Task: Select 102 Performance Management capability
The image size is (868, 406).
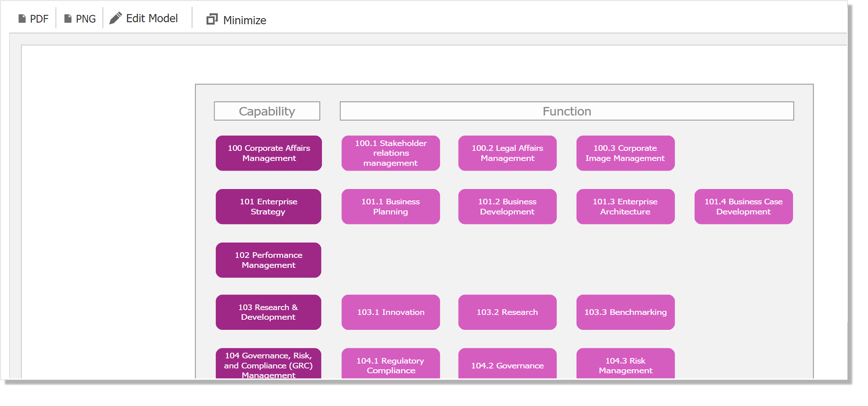Action: [269, 260]
